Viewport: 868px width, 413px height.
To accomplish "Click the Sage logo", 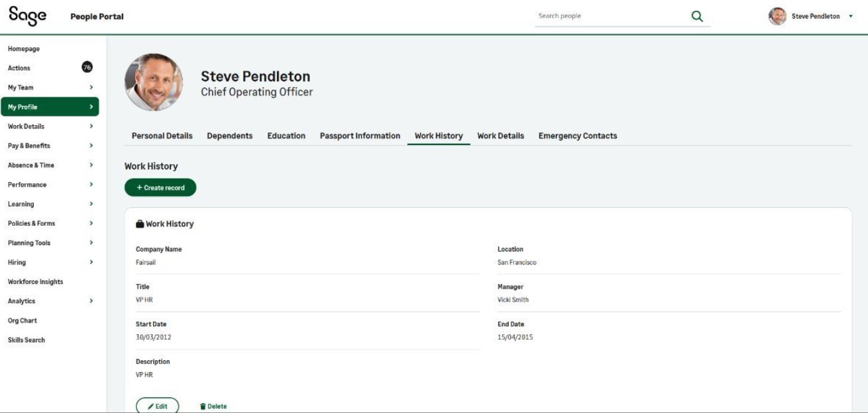I will (x=27, y=16).
